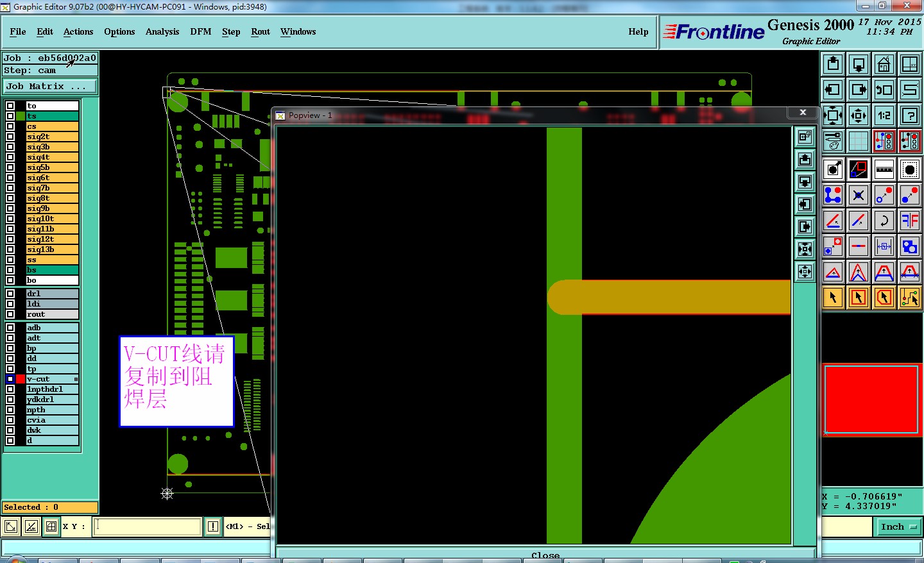Click the black circle with arrow feature icon
The height and width of the screenshot is (563, 924).
[x=833, y=169]
